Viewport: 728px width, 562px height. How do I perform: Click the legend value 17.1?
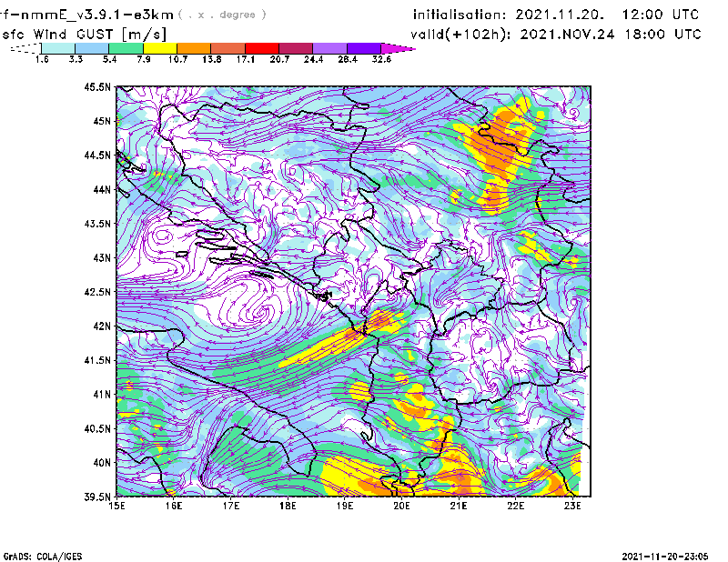coord(246,59)
